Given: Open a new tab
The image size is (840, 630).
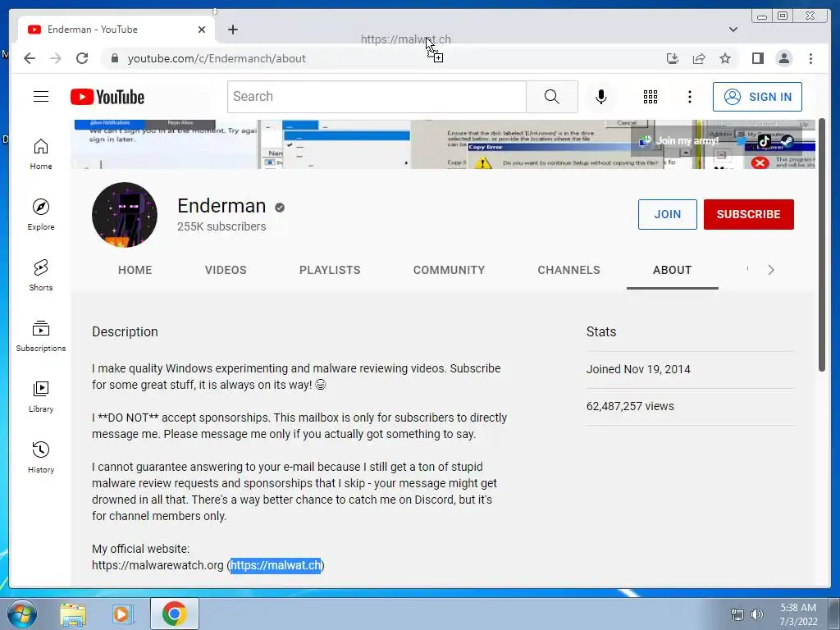Looking at the screenshot, I should pos(232,30).
